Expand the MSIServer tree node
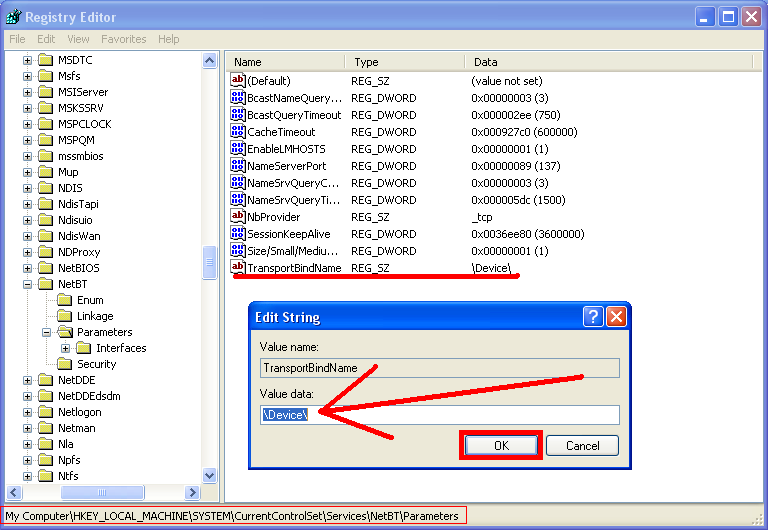768x530 pixels. coord(27,92)
